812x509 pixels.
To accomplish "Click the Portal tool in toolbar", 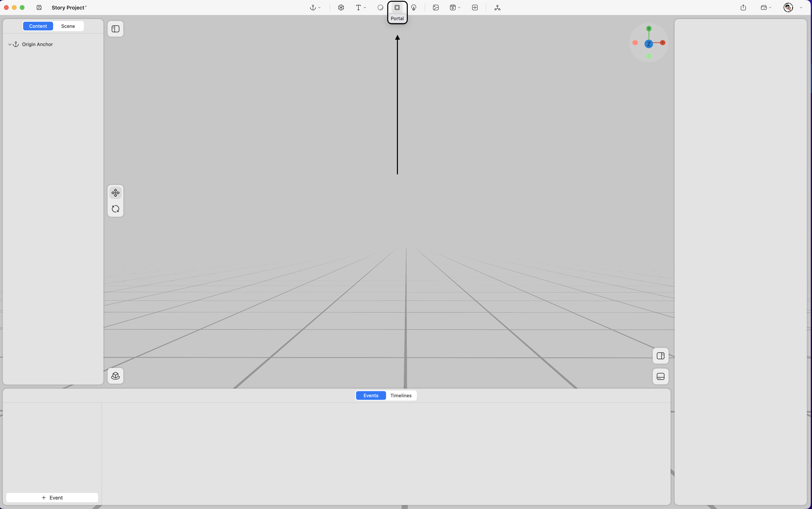I will pos(397,8).
